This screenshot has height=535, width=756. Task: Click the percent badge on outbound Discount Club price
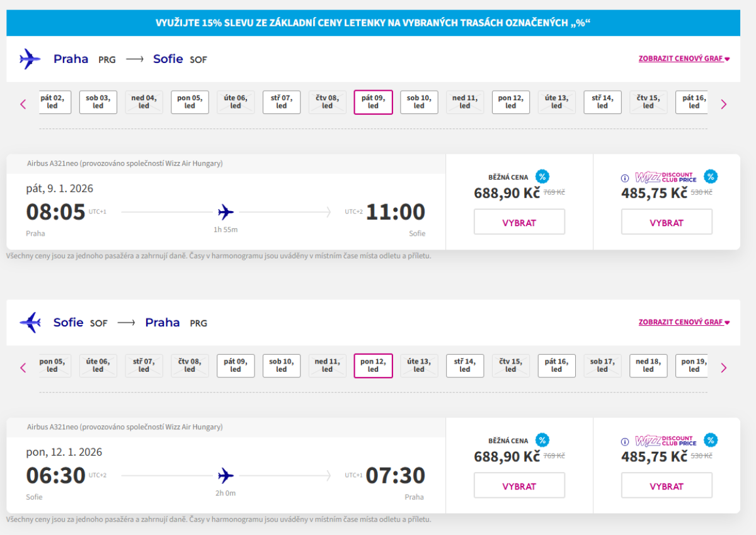(711, 177)
